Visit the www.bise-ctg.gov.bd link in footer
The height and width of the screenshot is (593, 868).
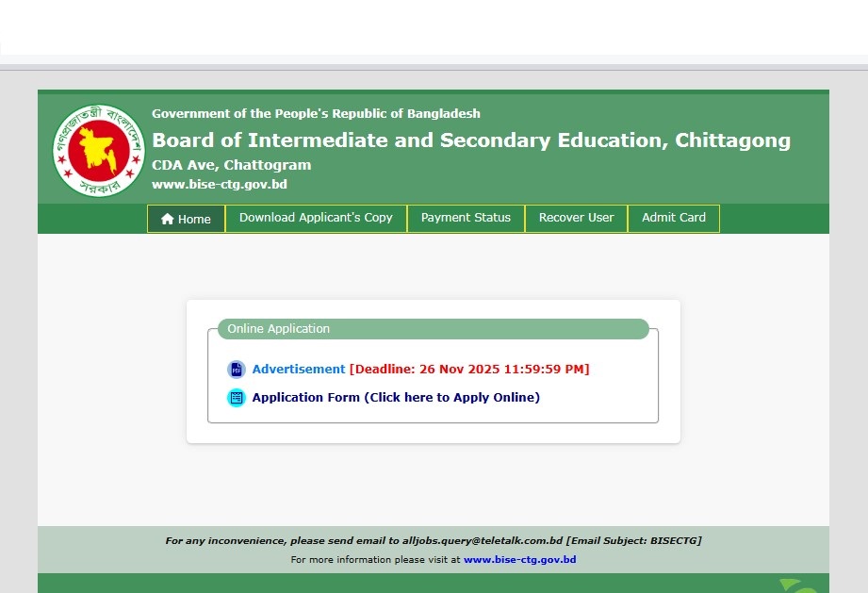coord(519,560)
